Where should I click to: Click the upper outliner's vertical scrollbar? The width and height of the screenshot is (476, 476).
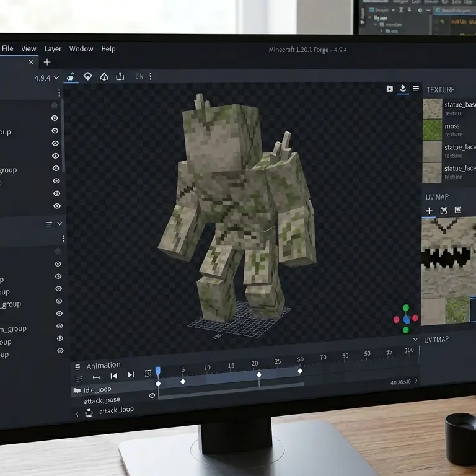(62, 136)
